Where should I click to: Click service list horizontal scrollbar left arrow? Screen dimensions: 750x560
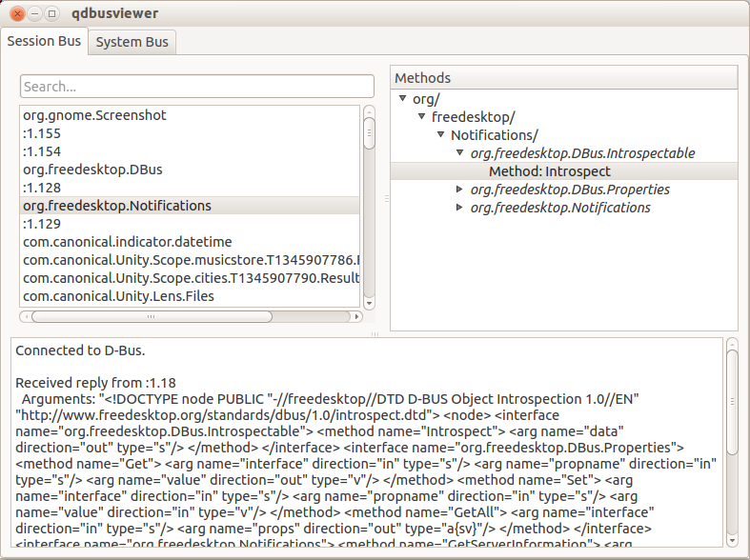click(x=27, y=316)
